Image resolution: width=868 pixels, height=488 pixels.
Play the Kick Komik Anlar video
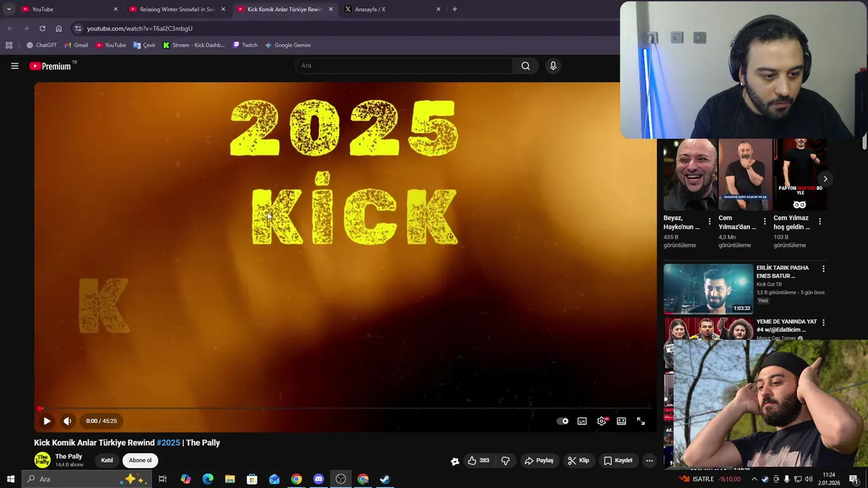pos(47,421)
